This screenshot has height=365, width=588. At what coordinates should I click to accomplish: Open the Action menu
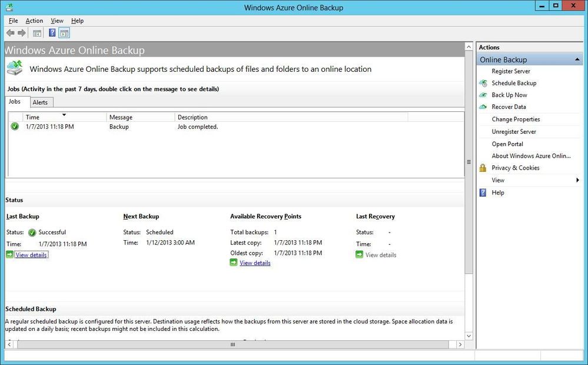pyautogui.click(x=34, y=21)
